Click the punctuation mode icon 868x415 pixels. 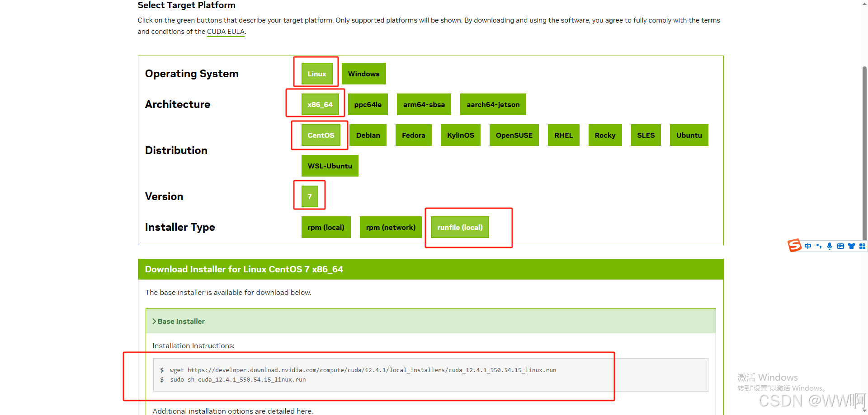pyautogui.click(x=819, y=246)
